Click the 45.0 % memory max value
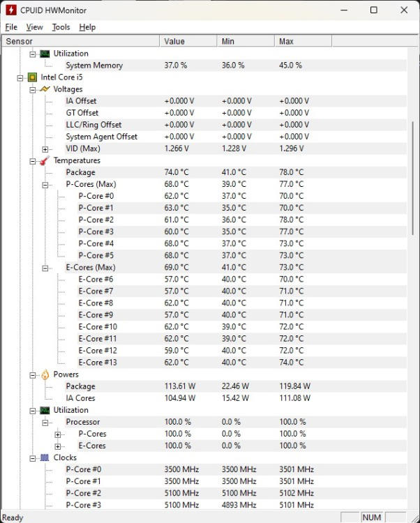 click(290, 66)
